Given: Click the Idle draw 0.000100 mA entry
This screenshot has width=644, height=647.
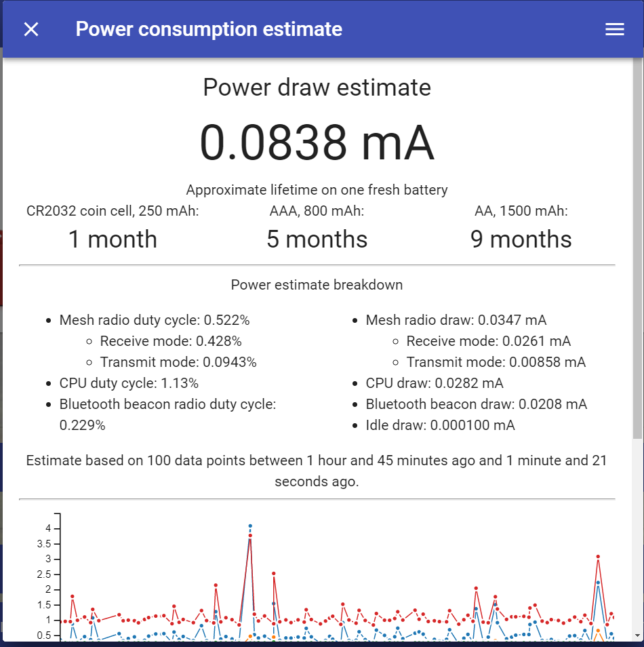Looking at the screenshot, I should 440,425.
